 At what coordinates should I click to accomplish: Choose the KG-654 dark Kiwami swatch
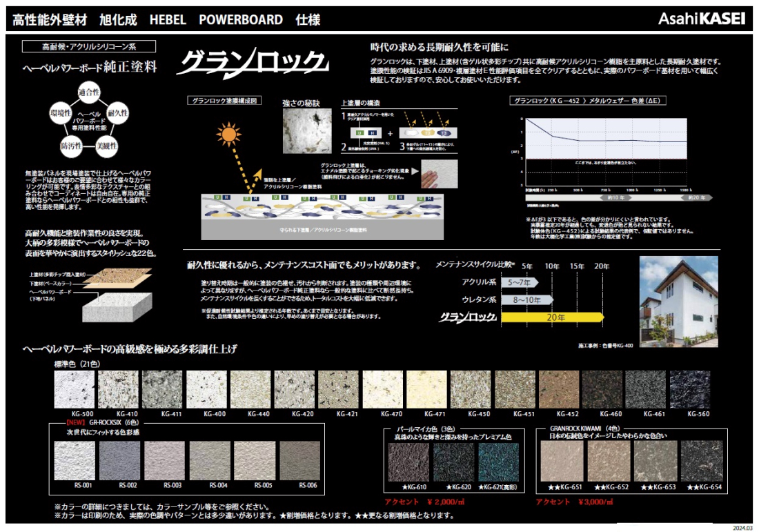coord(702,462)
